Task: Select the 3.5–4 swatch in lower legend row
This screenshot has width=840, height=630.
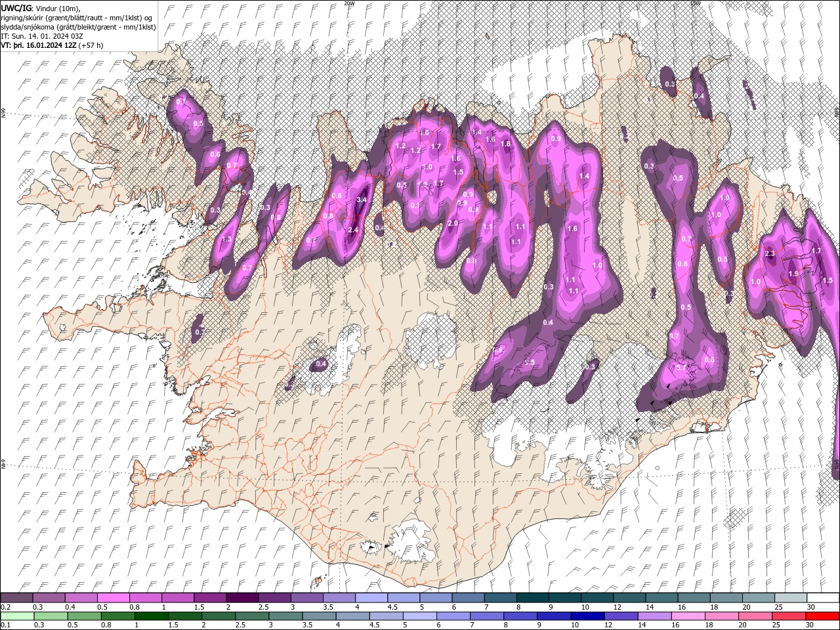Action: (x=318, y=616)
